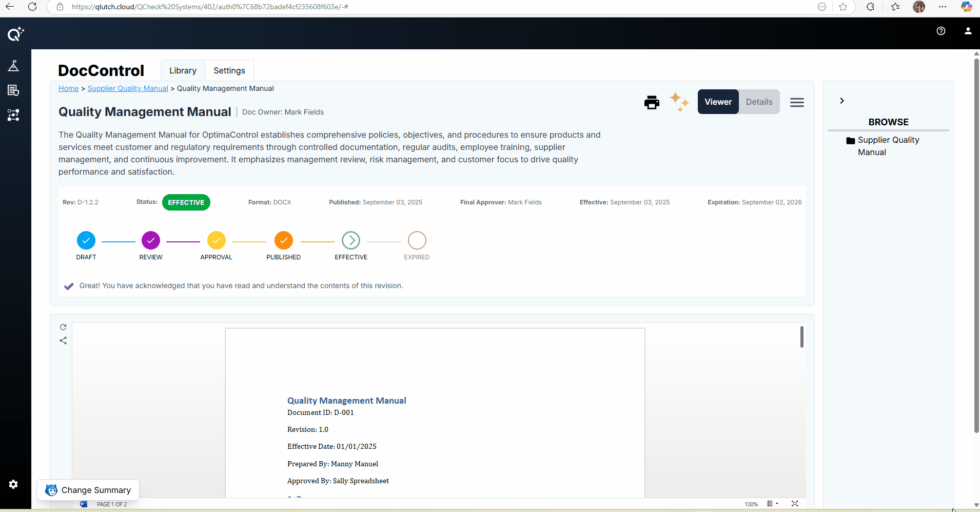
Task: Open settings gear in left sidebar
Action: (x=13, y=484)
